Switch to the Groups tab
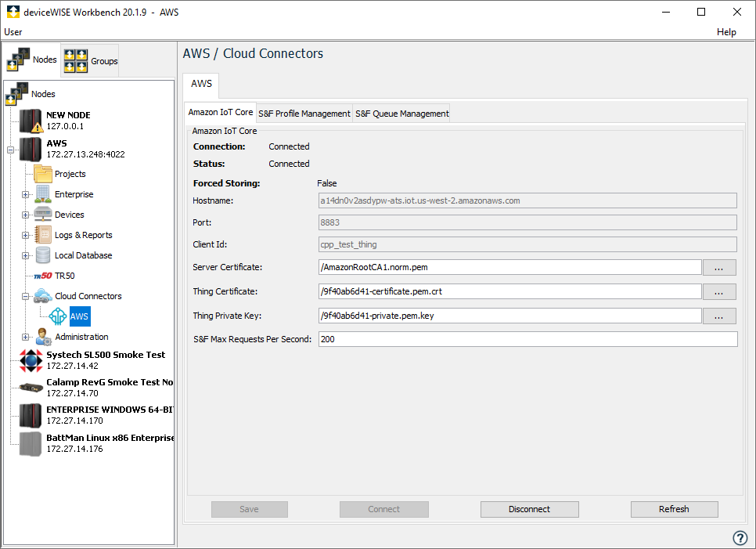The width and height of the screenshot is (756, 549). click(90, 61)
